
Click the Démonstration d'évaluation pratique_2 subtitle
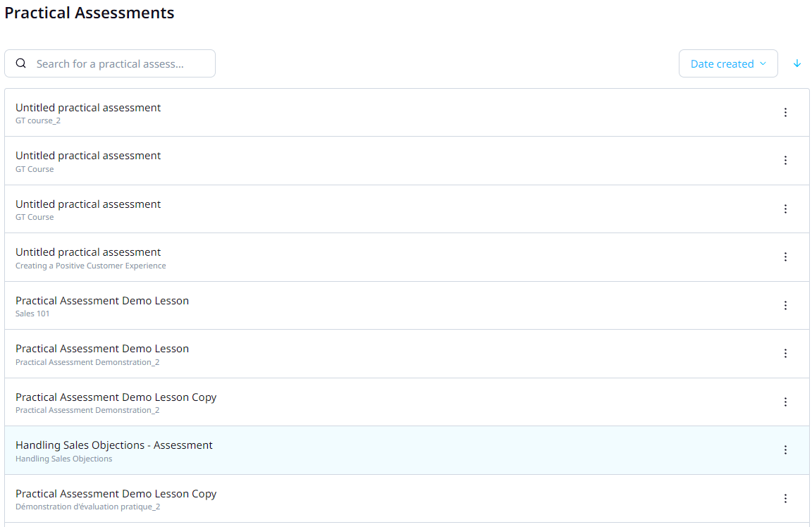(87, 507)
